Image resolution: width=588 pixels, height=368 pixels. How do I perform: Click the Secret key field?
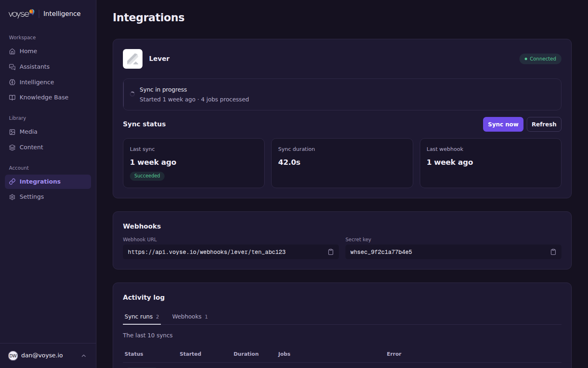(453, 252)
